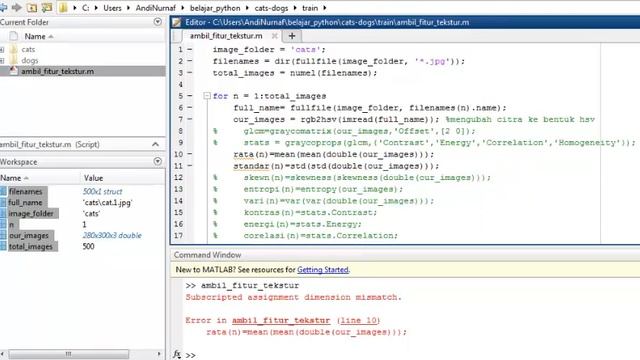
Task: Open the 'ambil_fitur_tekstur' error link
Action: click(281, 320)
